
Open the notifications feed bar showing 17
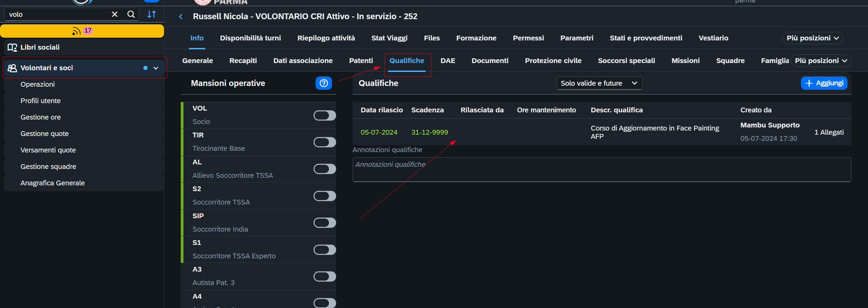click(82, 31)
